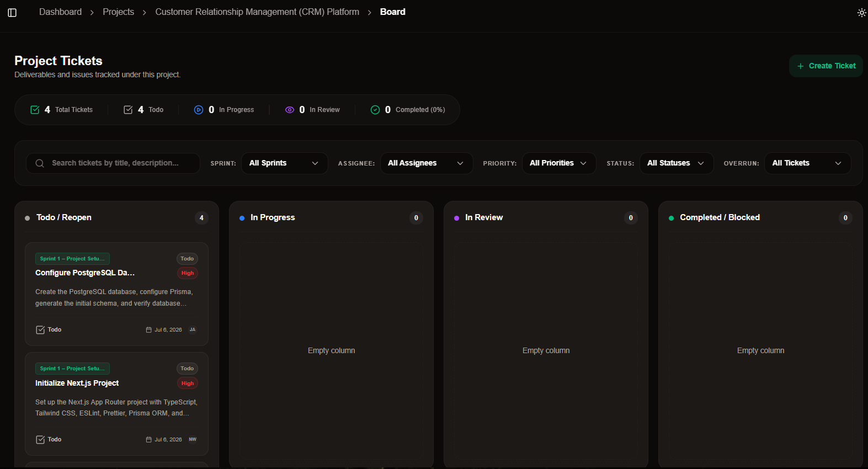This screenshot has width=868, height=469.
Task: Click Initialize Next.js ticket description text
Action: click(116, 408)
